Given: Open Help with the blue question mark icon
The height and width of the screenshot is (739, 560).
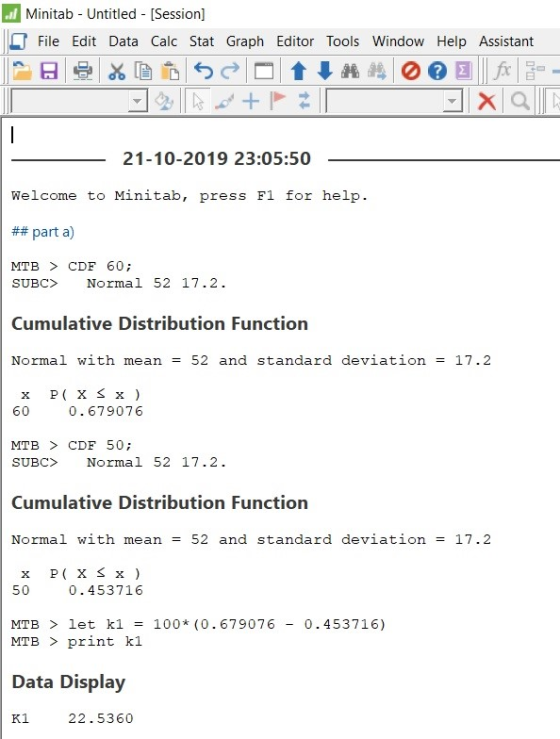Looking at the screenshot, I should point(437,71).
